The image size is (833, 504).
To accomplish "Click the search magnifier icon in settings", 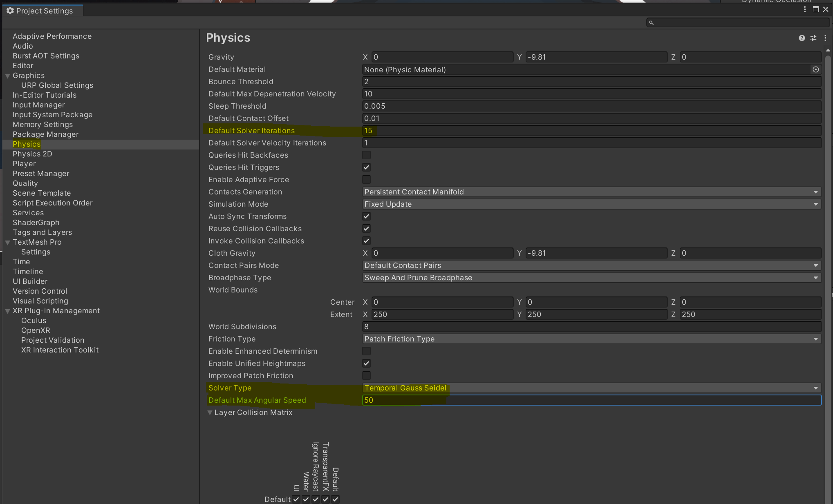I will (652, 23).
